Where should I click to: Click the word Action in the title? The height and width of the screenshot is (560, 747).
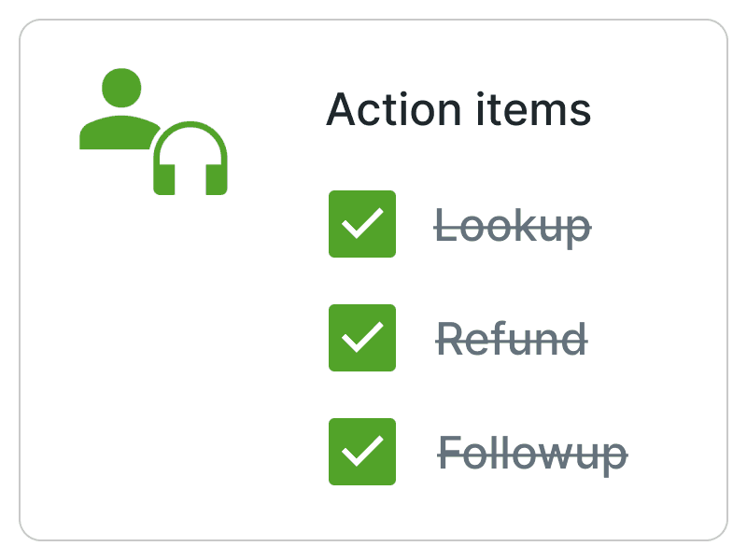[393, 109]
